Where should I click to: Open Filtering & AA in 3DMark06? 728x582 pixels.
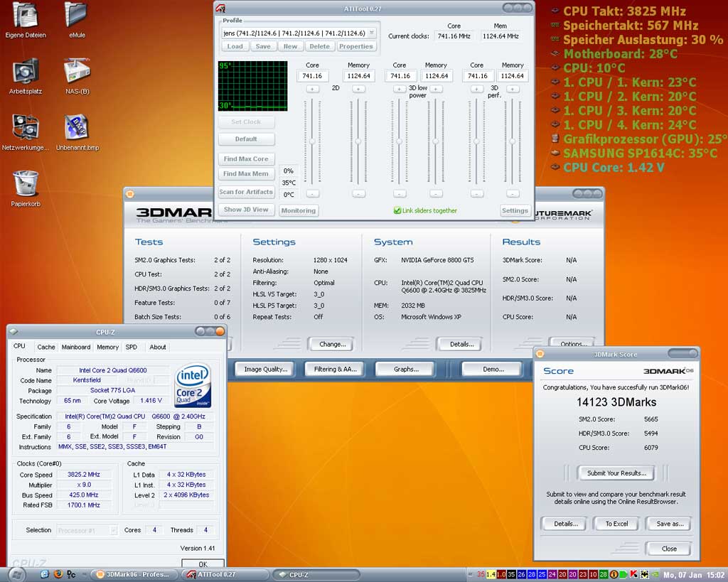click(x=336, y=369)
